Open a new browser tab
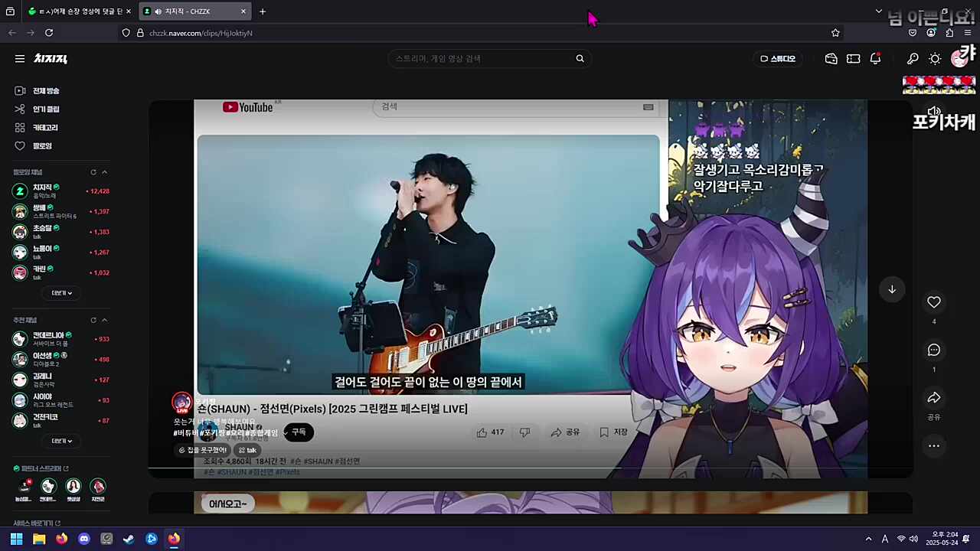The width and height of the screenshot is (980, 551). coord(263,11)
